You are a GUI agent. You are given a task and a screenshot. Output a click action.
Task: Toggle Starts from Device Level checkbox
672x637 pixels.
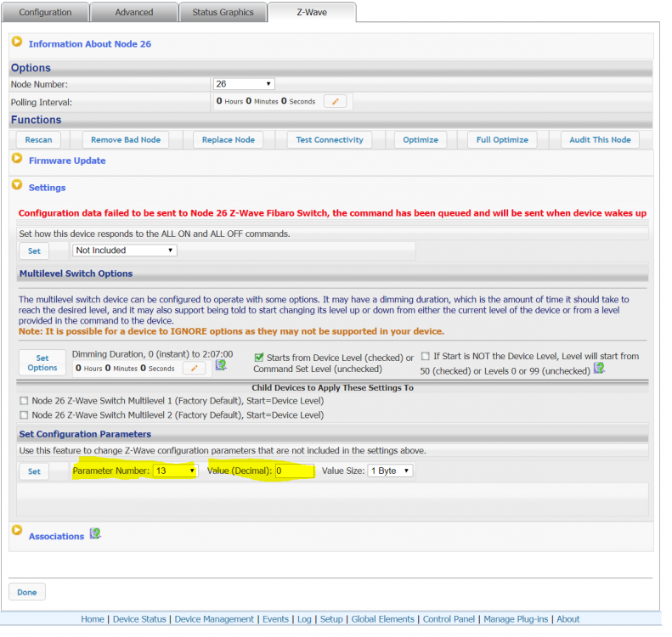click(x=259, y=357)
